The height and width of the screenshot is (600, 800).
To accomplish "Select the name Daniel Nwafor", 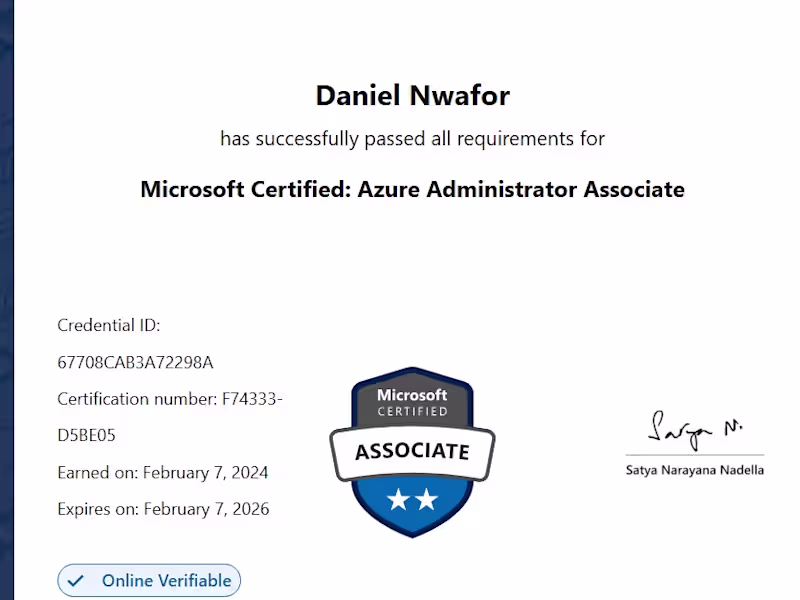I will pyautogui.click(x=412, y=95).
